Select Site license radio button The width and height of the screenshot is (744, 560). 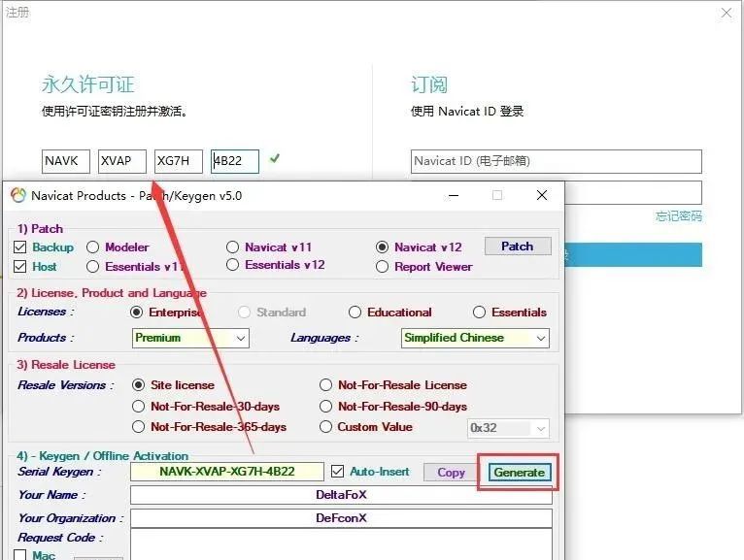138,385
